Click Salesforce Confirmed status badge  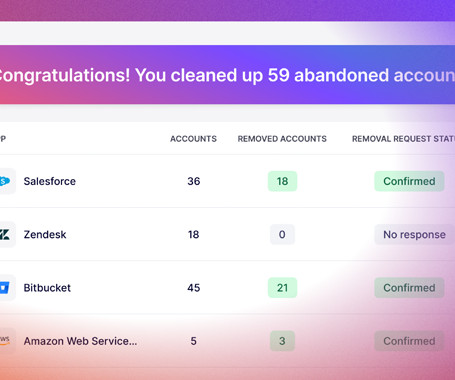point(409,181)
